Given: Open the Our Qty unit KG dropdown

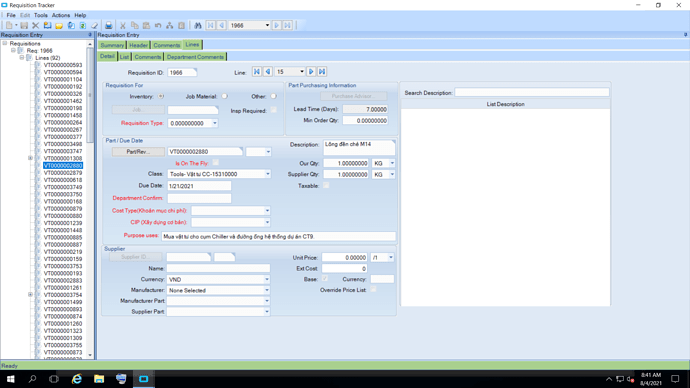Looking at the screenshot, I should point(392,163).
